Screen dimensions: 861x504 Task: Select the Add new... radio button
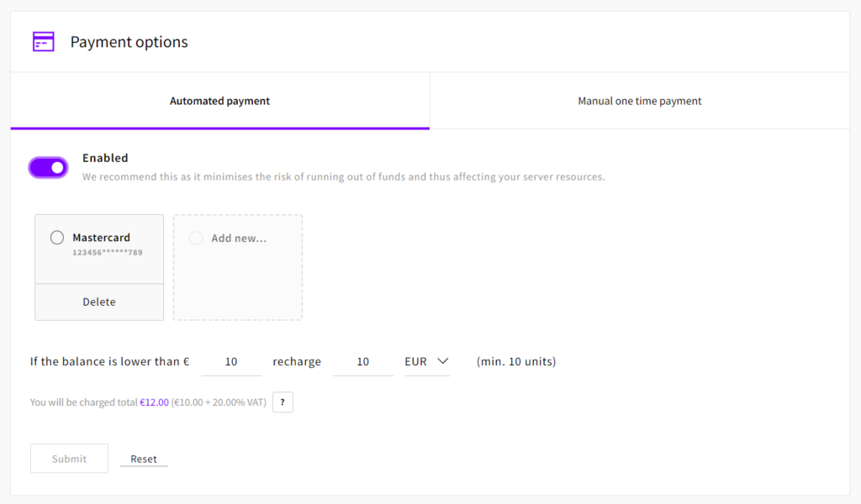tap(196, 239)
